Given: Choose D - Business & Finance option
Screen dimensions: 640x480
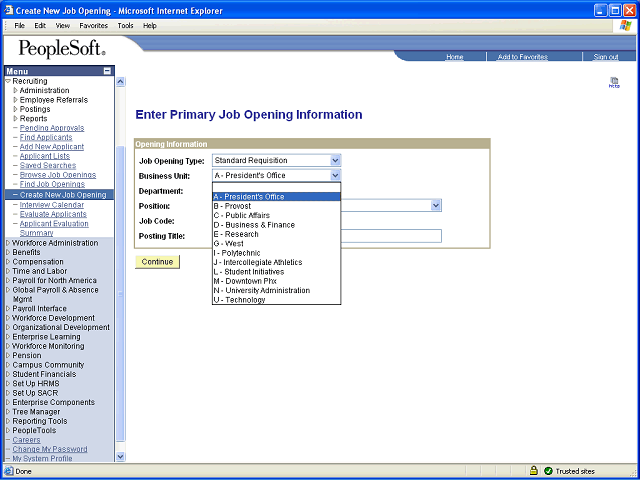Looking at the screenshot, I should point(276,225).
